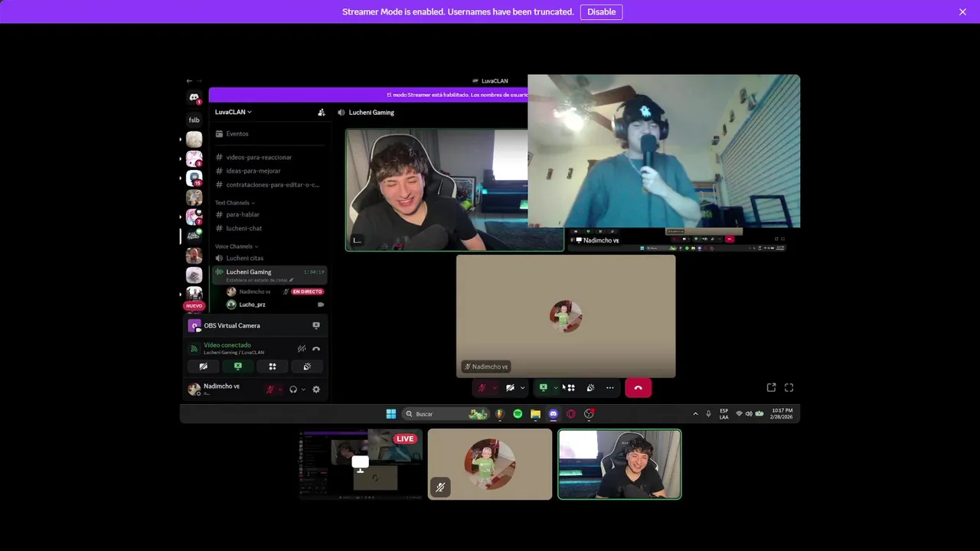Open the fslb server in sidebar
Screen dimensions: 980x551
click(194, 119)
